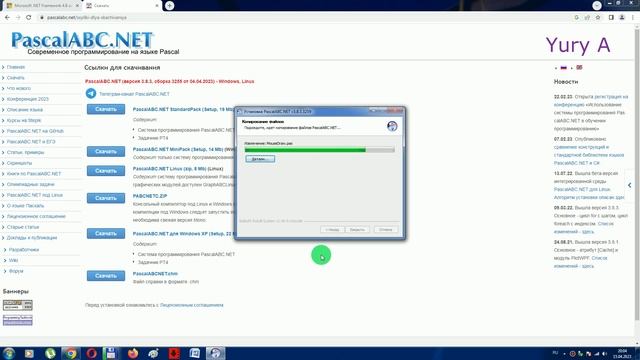Bookmark this page with star icon
The width and height of the screenshot is (640, 360).
[598, 18]
